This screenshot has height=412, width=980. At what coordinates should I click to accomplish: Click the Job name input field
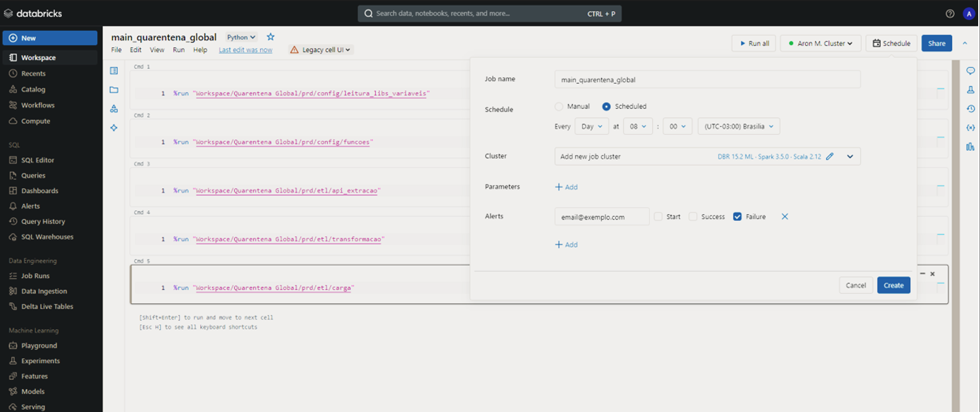point(707,79)
